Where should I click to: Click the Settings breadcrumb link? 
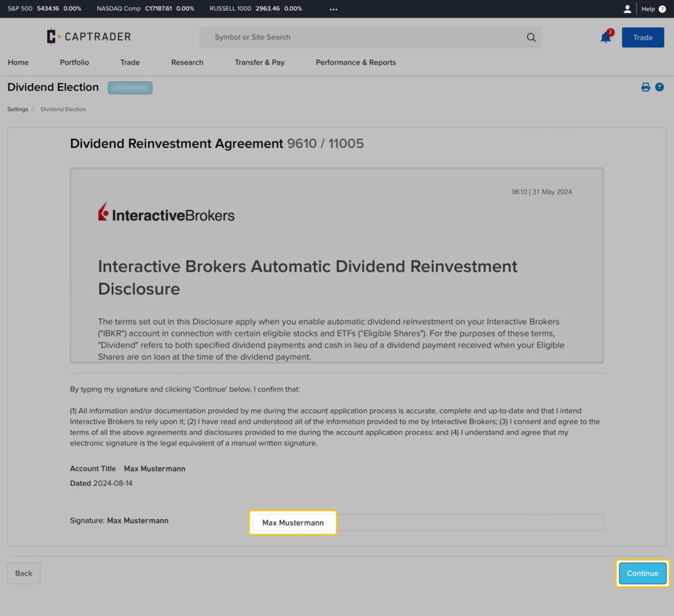coord(18,109)
